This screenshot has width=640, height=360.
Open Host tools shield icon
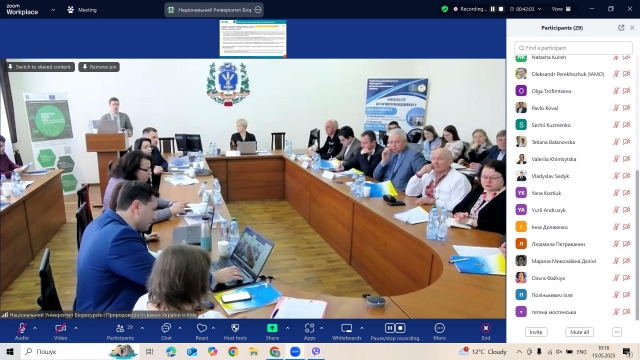tap(235, 328)
